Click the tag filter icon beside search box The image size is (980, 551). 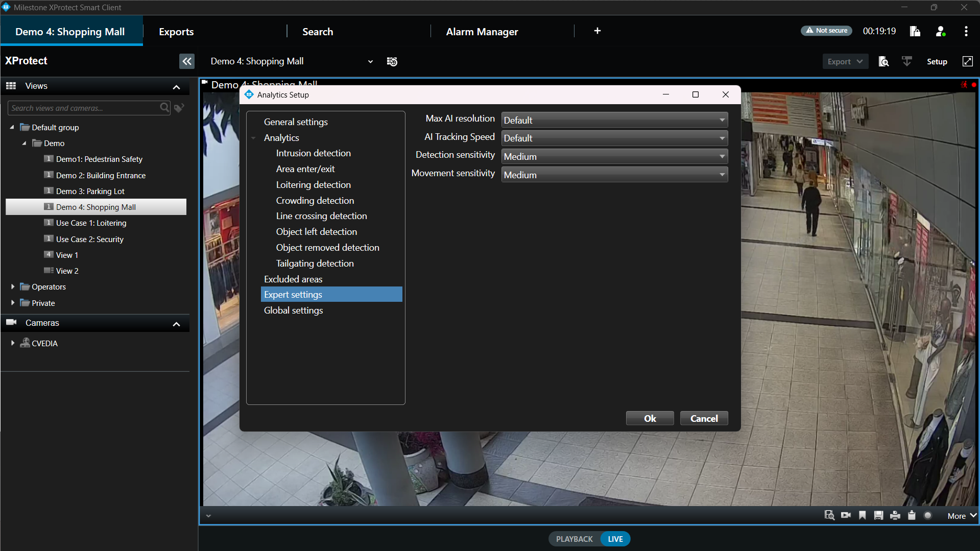click(179, 108)
